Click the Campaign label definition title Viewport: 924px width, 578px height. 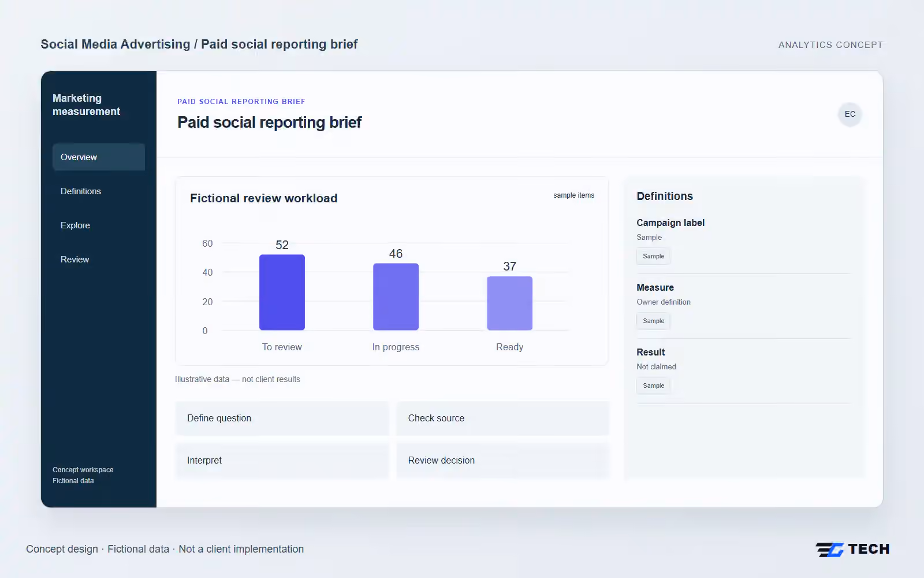[x=670, y=223]
